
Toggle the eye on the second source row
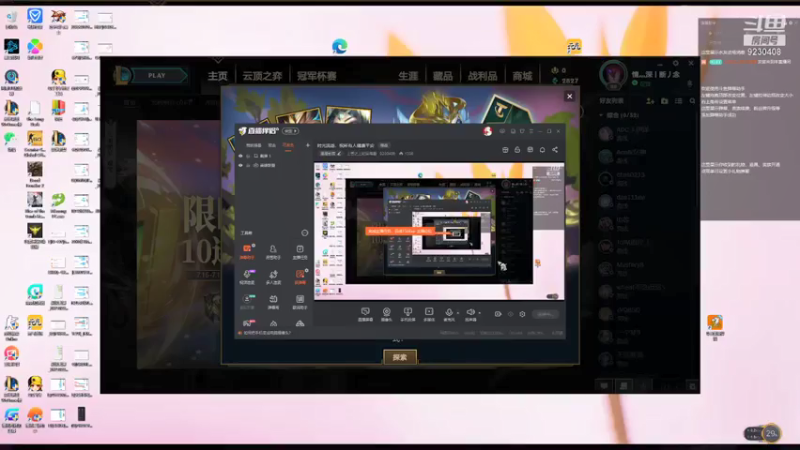pyautogui.click(x=240, y=165)
